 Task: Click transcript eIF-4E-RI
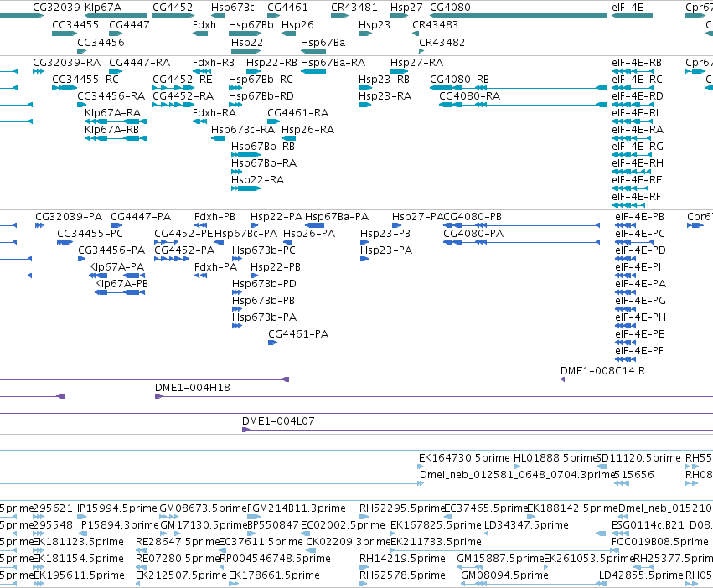click(x=635, y=113)
